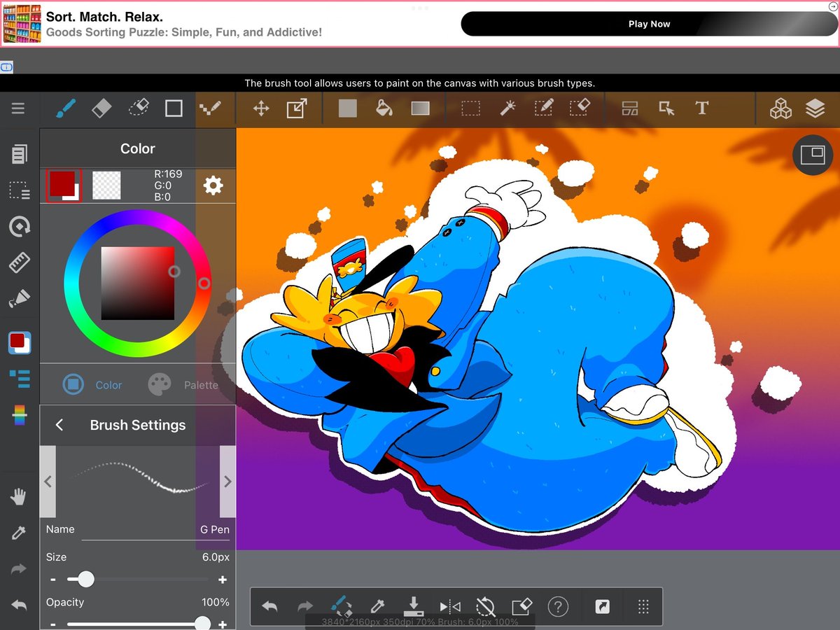This screenshot has width=840, height=630.
Task: Toggle the color panel swatch in sidebar
Action: click(20, 342)
